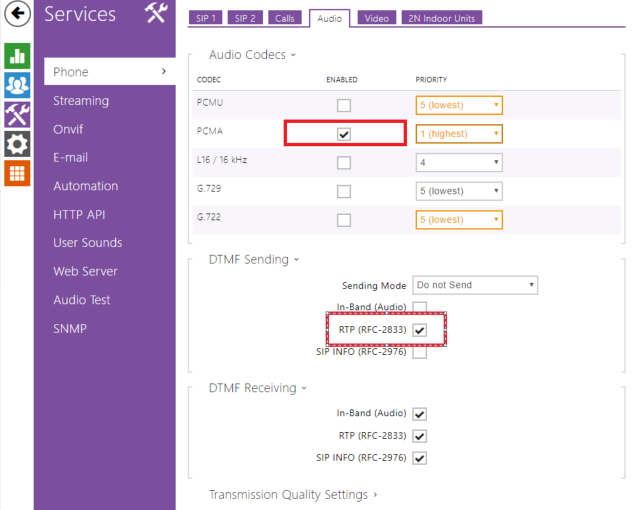Uncheck the PCMA codec checkbox
This screenshot has height=510, width=642.
[x=344, y=134]
